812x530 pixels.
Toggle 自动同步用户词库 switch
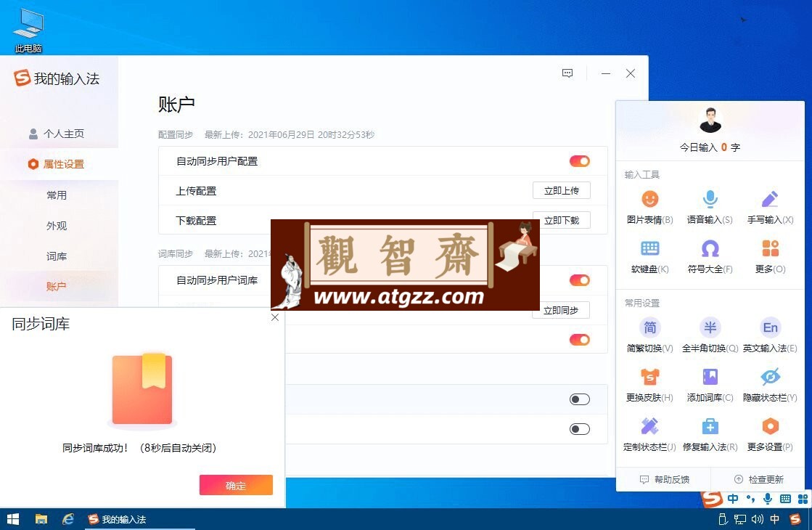[580, 280]
